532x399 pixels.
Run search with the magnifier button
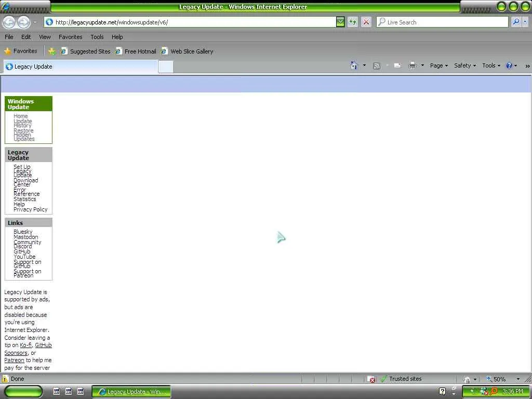coord(516,22)
